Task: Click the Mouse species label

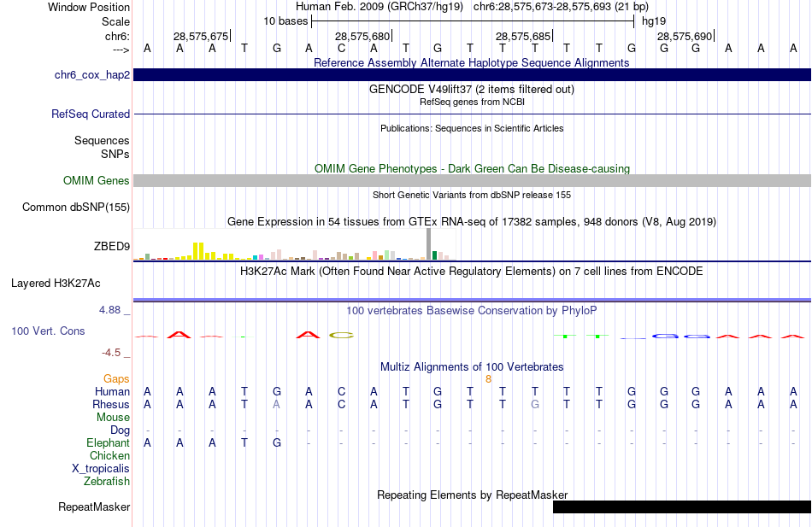Action: coord(114,418)
